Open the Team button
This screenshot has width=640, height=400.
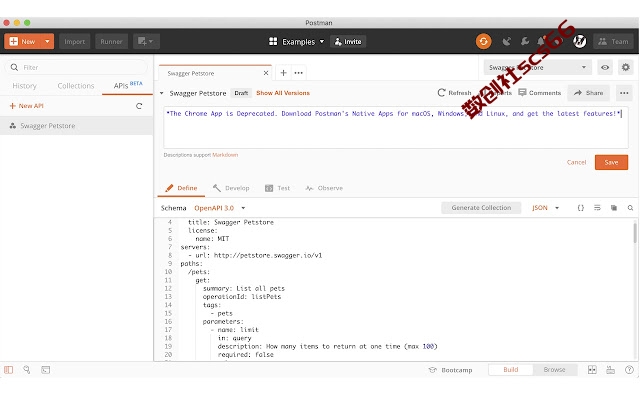(613, 41)
